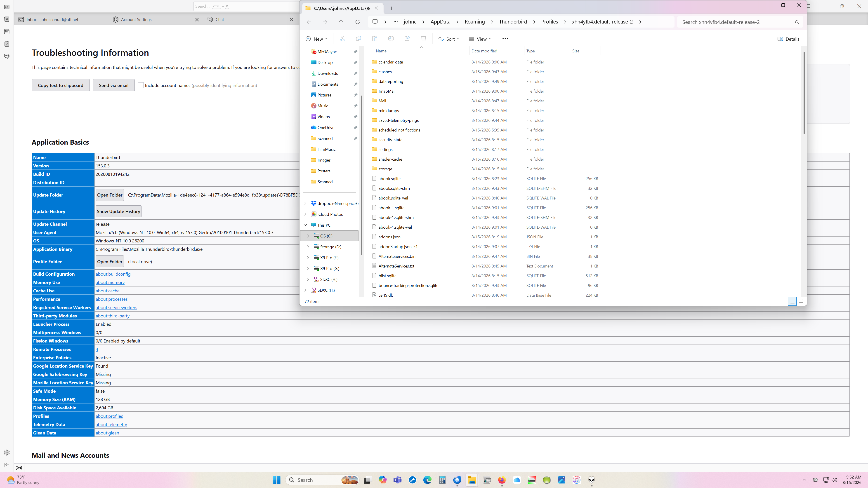Screen dimensions: 868x488
Task: Click the online status icon in Thunderbird status bar
Action: pyautogui.click(x=19, y=468)
